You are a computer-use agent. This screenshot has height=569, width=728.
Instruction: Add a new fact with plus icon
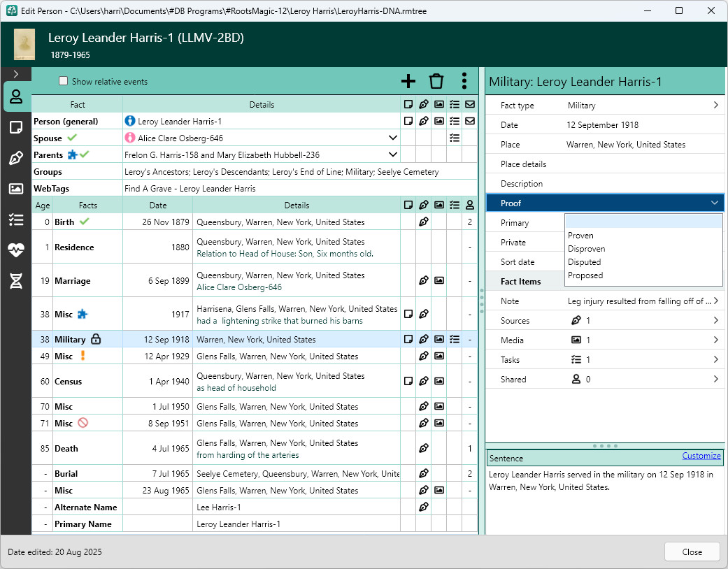pos(408,81)
